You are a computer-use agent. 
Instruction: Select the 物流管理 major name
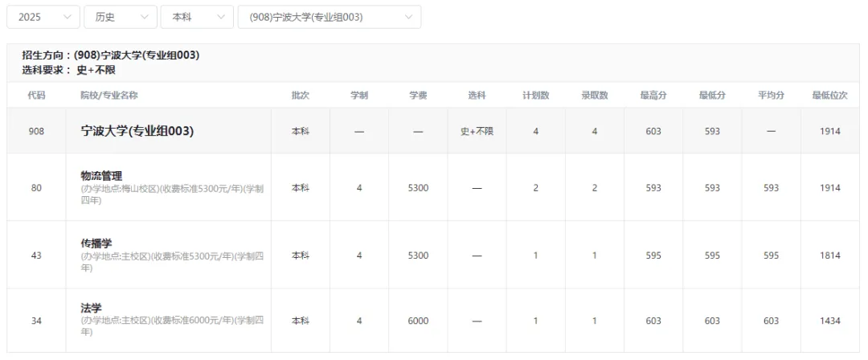point(101,176)
